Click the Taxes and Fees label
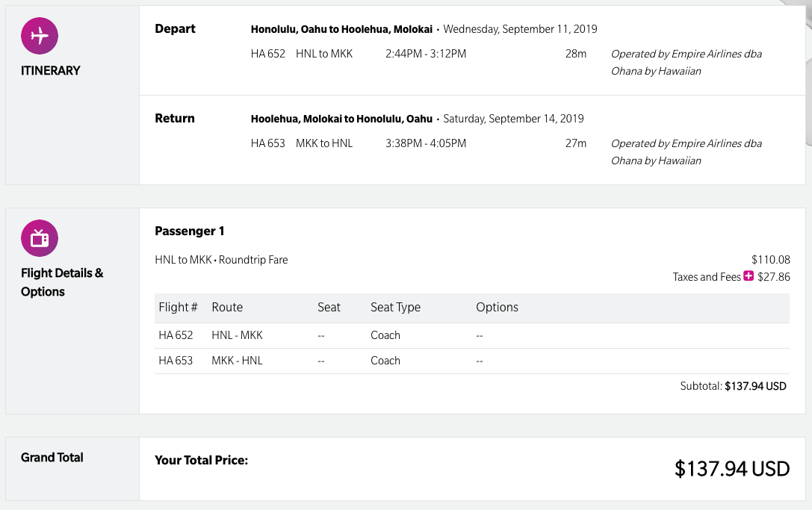Image resolution: width=812 pixels, height=510 pixels. 706,277
